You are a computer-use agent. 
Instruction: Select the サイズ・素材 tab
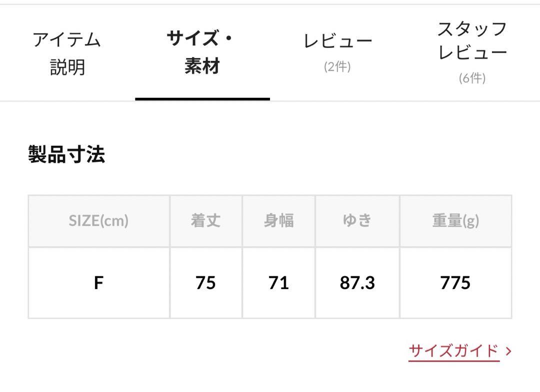point(202,52)
